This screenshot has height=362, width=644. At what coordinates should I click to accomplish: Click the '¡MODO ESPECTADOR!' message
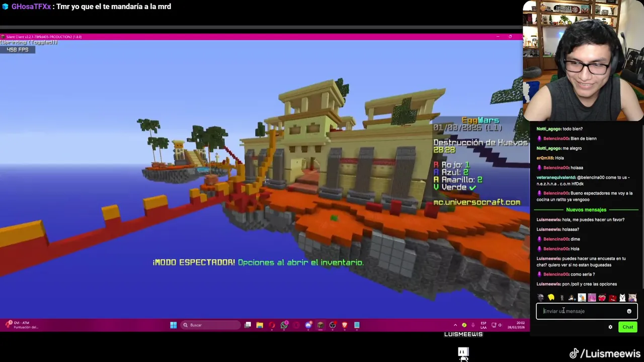coord(194,262)
